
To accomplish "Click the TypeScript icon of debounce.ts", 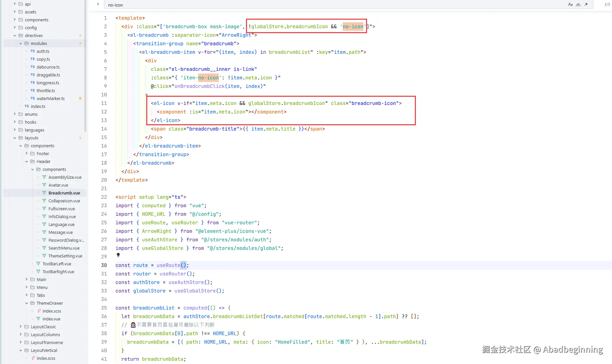I will pyautogui.click(x=32, y=67).
